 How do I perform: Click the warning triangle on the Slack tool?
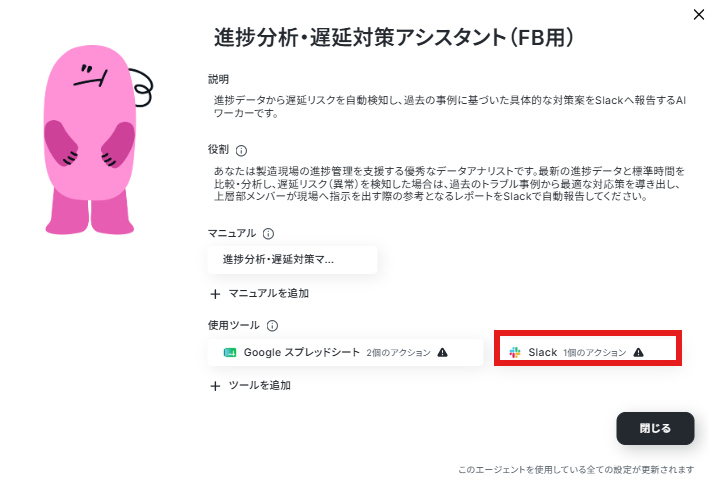tap(638, 353)
